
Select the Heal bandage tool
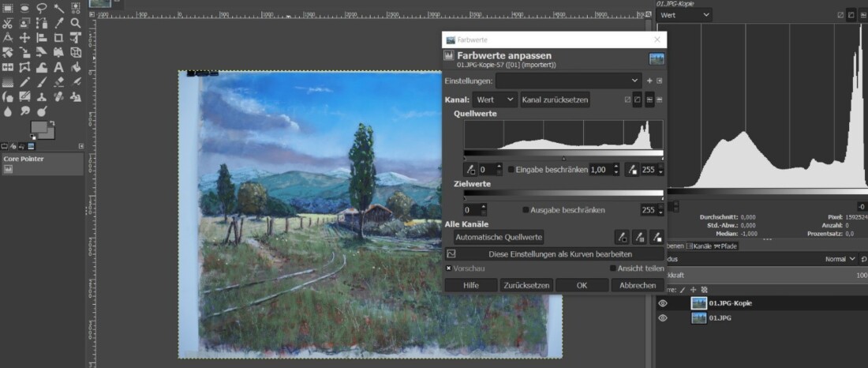[x=58, y=97]
